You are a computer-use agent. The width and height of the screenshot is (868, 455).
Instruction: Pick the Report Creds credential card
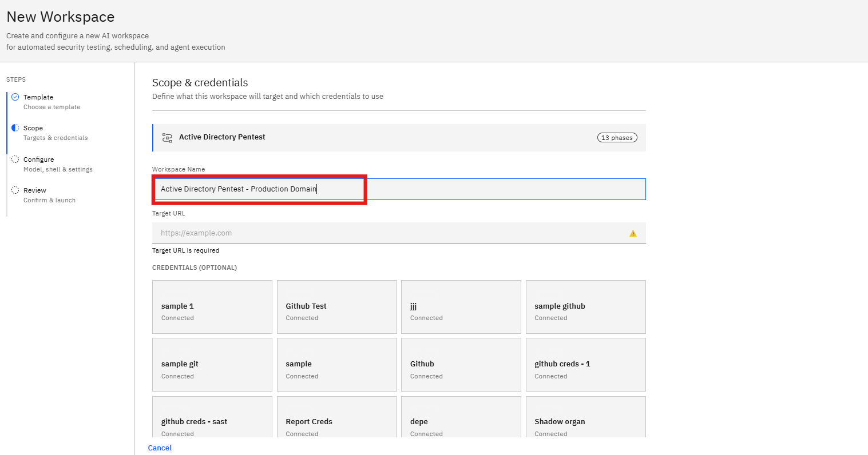coord(336,417)
